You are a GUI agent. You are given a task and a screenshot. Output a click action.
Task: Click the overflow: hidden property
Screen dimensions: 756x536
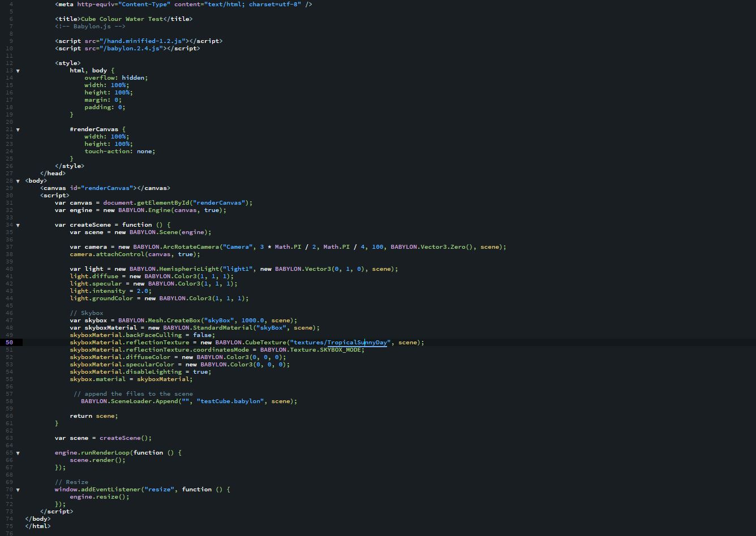tap(116, 77)
